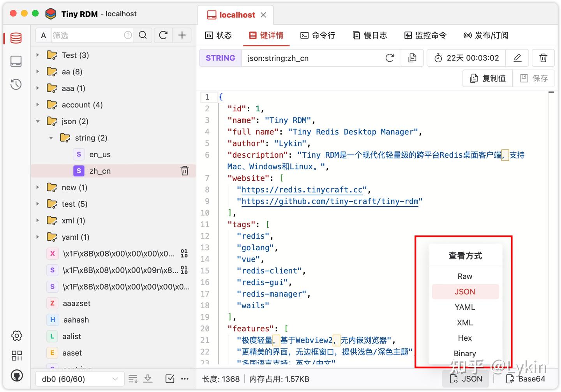The width and height of the screenshot is (561, 392).
Task: Switch to the 命令行 tab
Action: tap(318, 35)
